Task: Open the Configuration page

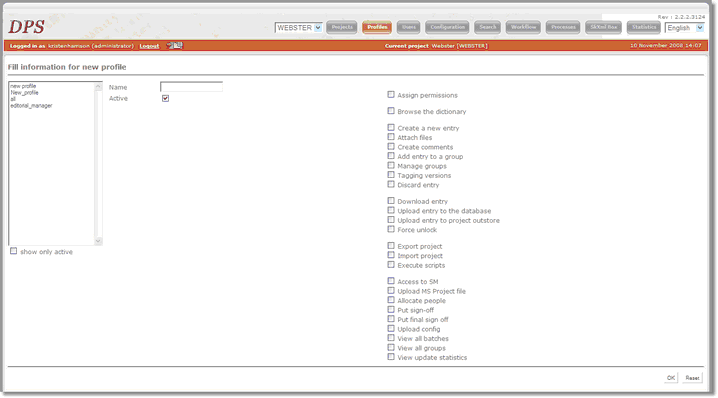Action: tap(447, 27)
